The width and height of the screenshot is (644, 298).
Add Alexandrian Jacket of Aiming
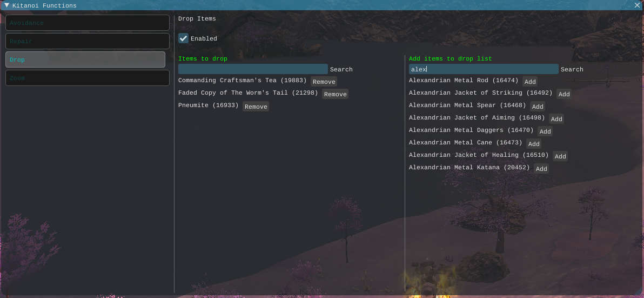(x=556, y=119)
